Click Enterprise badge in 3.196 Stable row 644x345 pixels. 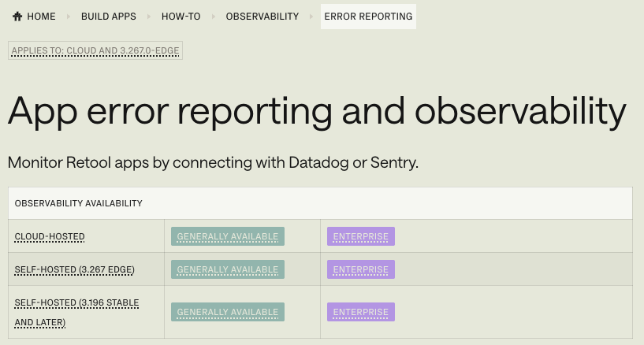pos(360,312)
